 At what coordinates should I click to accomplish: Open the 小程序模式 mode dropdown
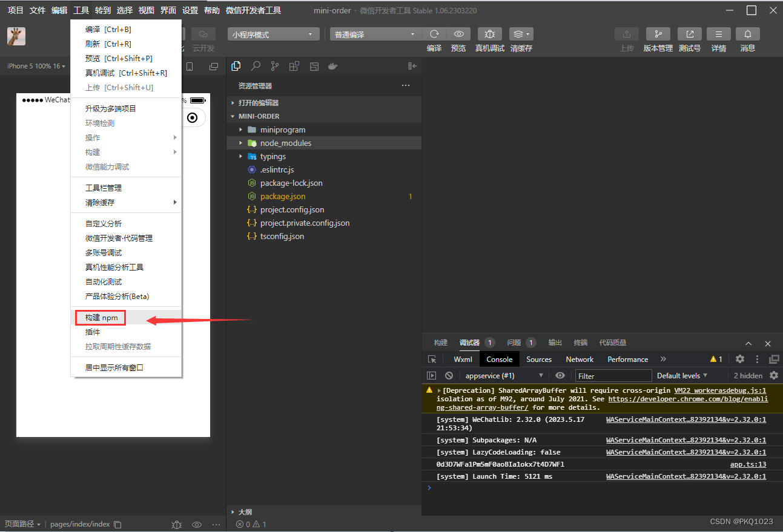pyautogui.click(x=273, y=34)
